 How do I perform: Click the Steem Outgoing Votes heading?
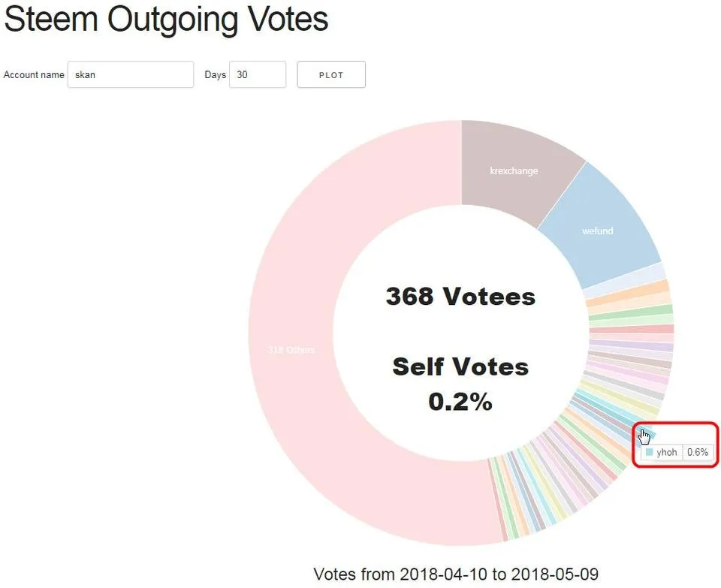pos(166,18)
